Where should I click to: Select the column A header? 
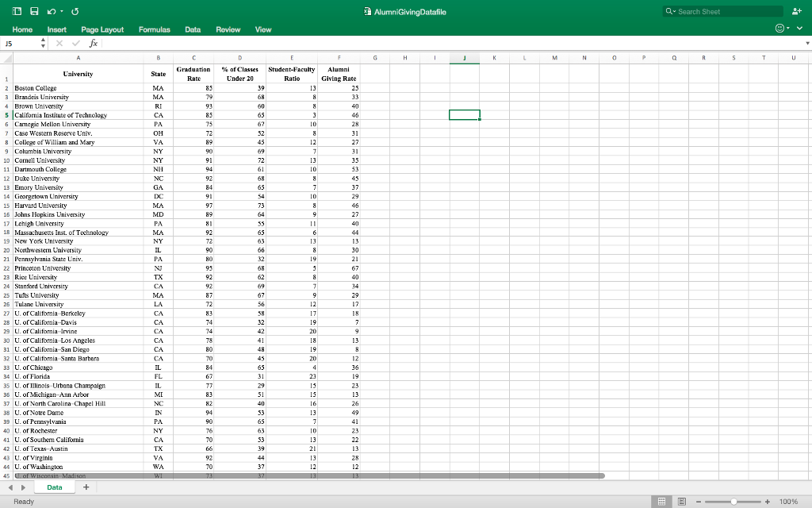pos(79,58)
